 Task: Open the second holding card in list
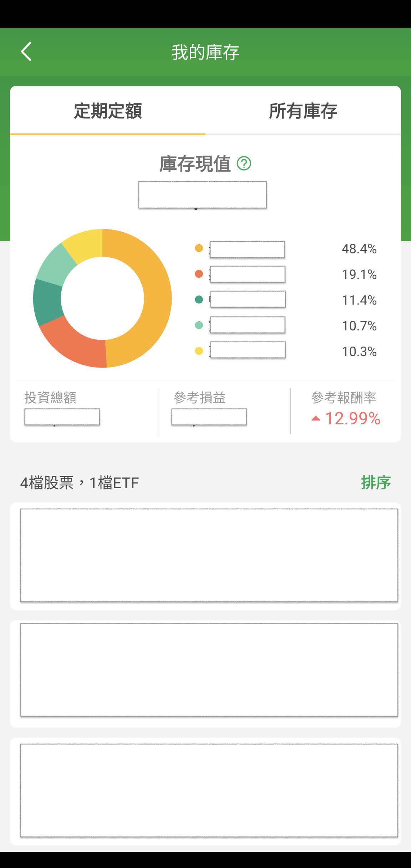point(209,670)
